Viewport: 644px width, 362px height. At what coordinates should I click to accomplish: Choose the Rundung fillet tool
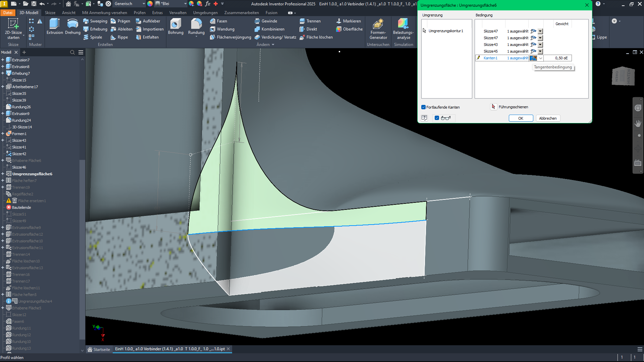196,27
